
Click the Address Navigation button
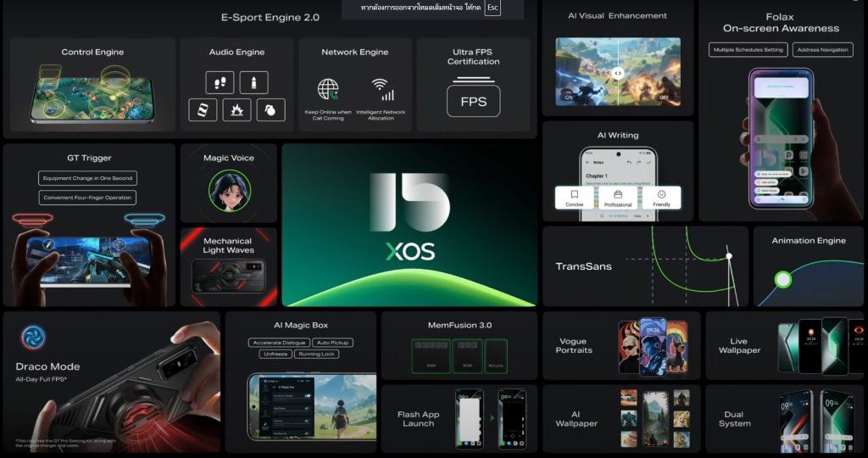(x=822, y=50)
